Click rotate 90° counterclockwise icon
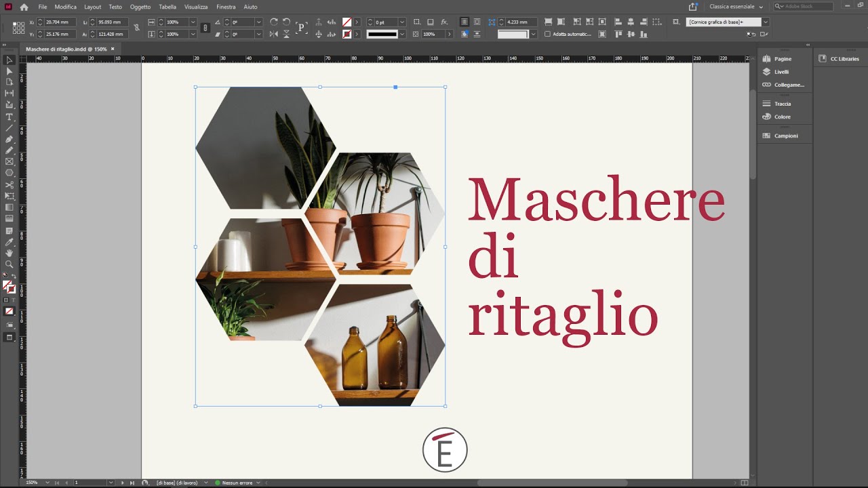 coord(286,22)
